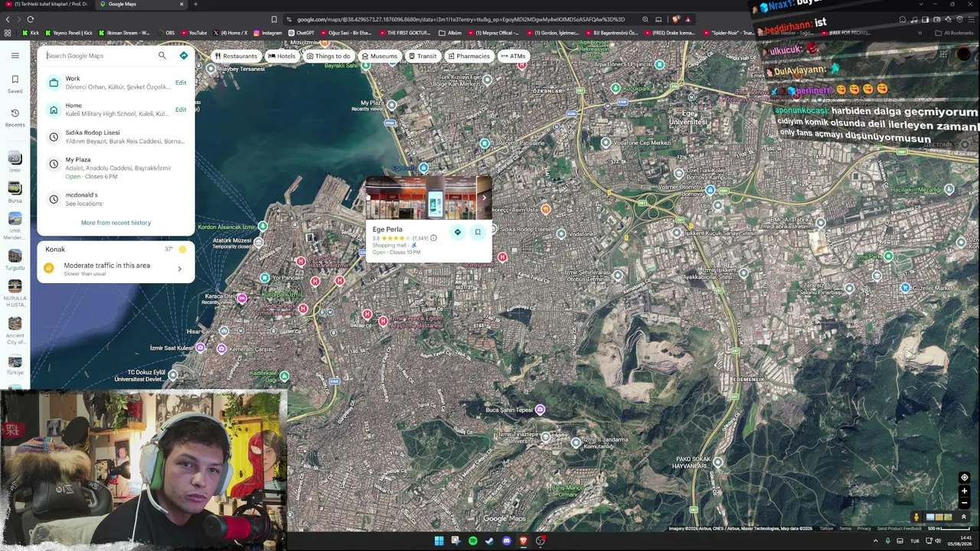Image resolution: width=980 pixels, height=551 pixels.
Task: Filter map by Museums
Action: [x=379, y=56]
